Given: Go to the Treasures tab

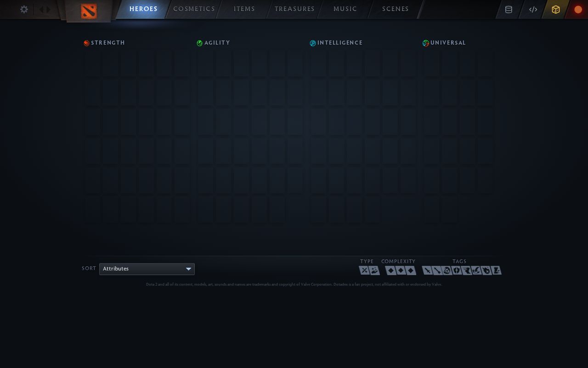Looking at the screenshot, I should point(294,9).
